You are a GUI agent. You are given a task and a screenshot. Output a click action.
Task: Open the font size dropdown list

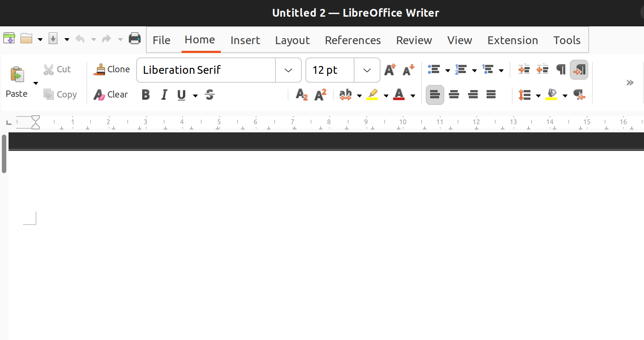(367, 70)
